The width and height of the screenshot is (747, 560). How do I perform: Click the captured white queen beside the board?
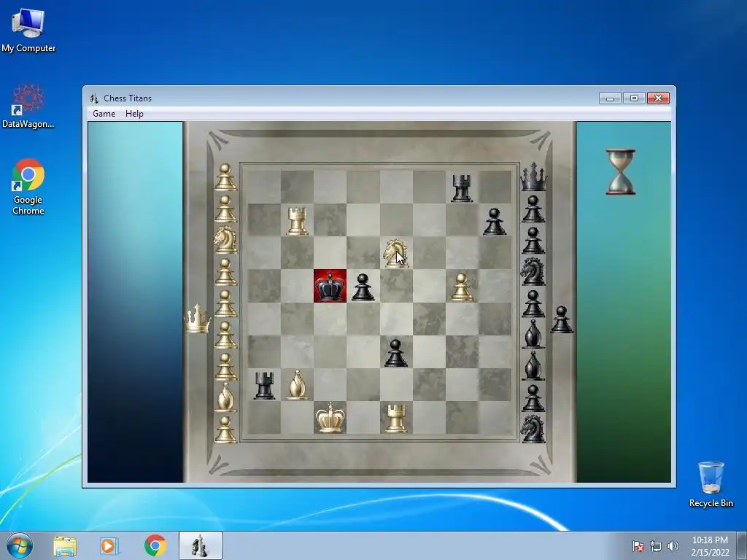197,319
